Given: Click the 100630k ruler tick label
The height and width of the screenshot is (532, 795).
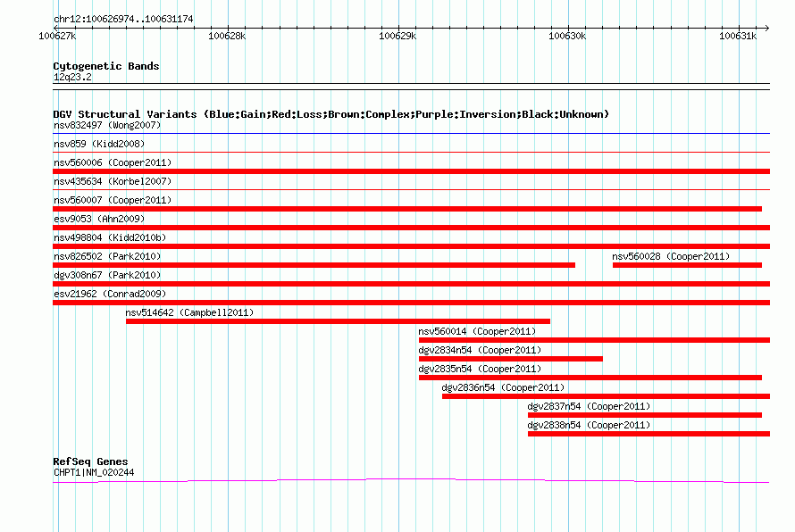Looking at the screenshot, I should (567, 36).
